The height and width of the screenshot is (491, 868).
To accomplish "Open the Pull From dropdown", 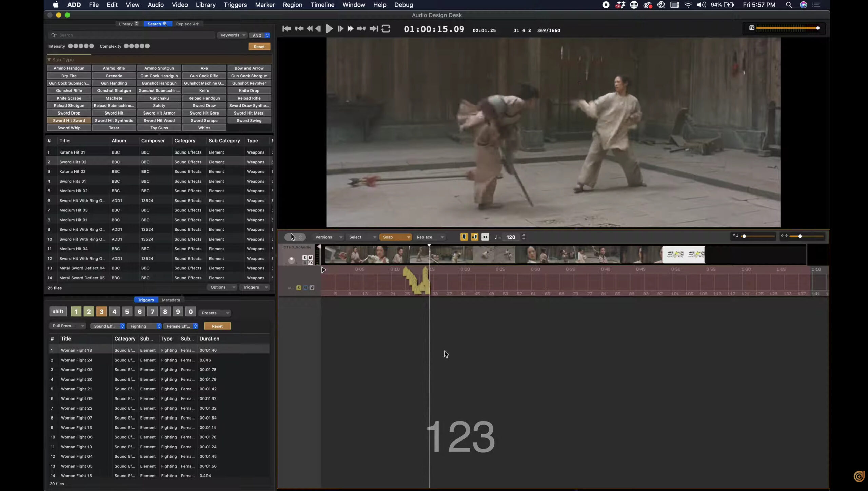I will click(x=67, y=326).
